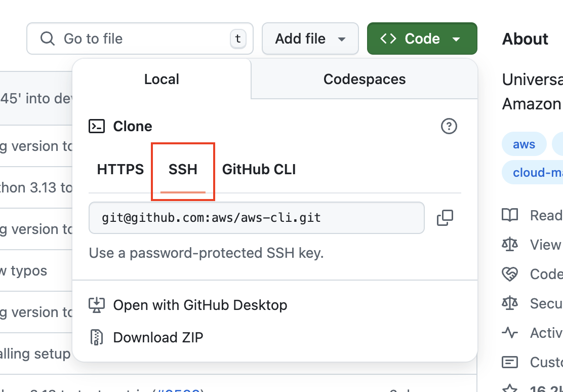Click the About heading
This screenshot has width=563, height=392.
(x=525, y=39)
